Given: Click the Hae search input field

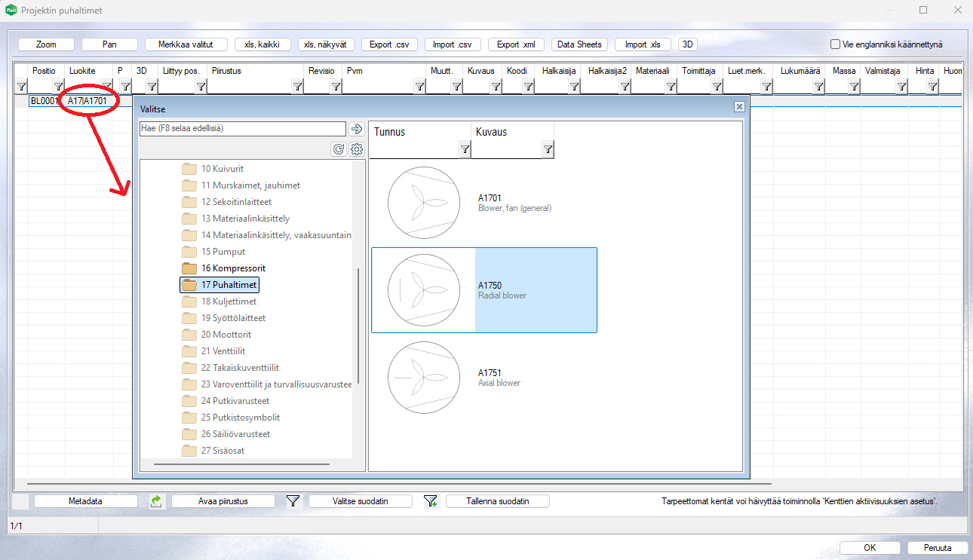Looking at the screenshot, I should coord(242,129).
